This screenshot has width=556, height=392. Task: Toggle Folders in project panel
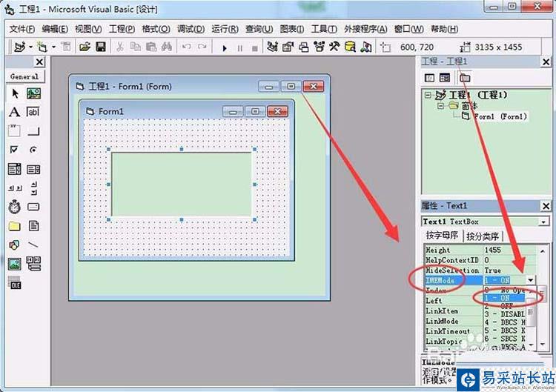465,78
